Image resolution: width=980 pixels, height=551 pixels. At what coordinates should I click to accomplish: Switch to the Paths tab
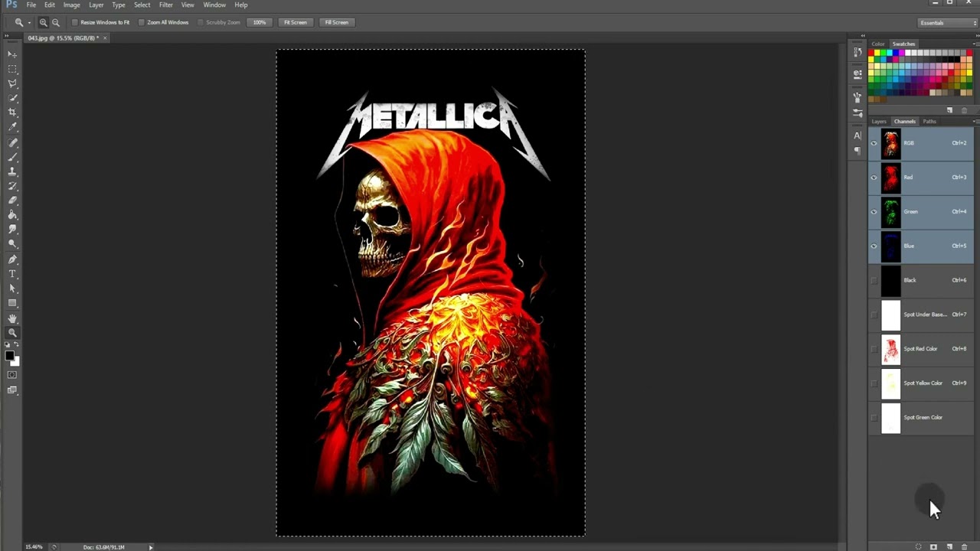click(929, 122)
